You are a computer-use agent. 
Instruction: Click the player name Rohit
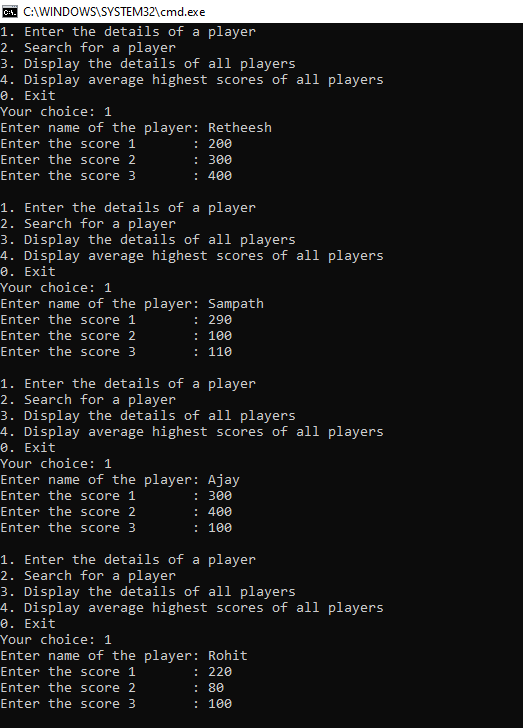click(228, 656)
